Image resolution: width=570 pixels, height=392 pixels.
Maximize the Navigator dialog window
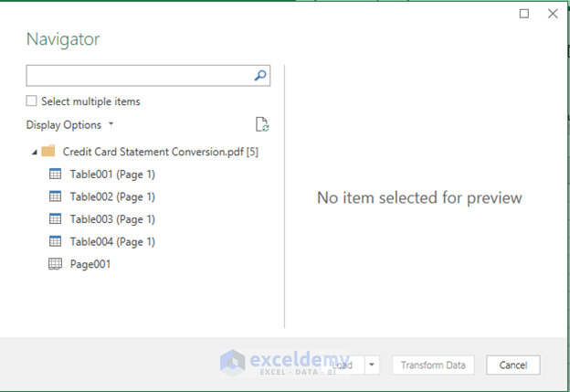[524, 14]
